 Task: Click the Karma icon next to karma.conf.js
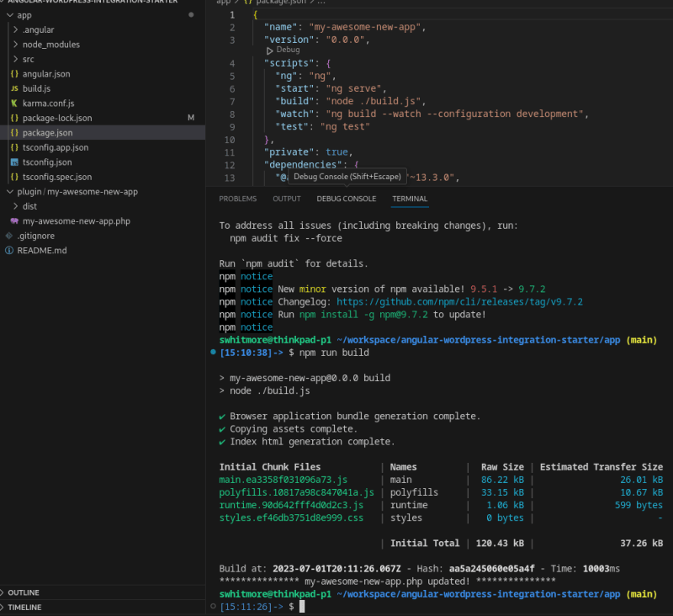[x=14, y=103]
